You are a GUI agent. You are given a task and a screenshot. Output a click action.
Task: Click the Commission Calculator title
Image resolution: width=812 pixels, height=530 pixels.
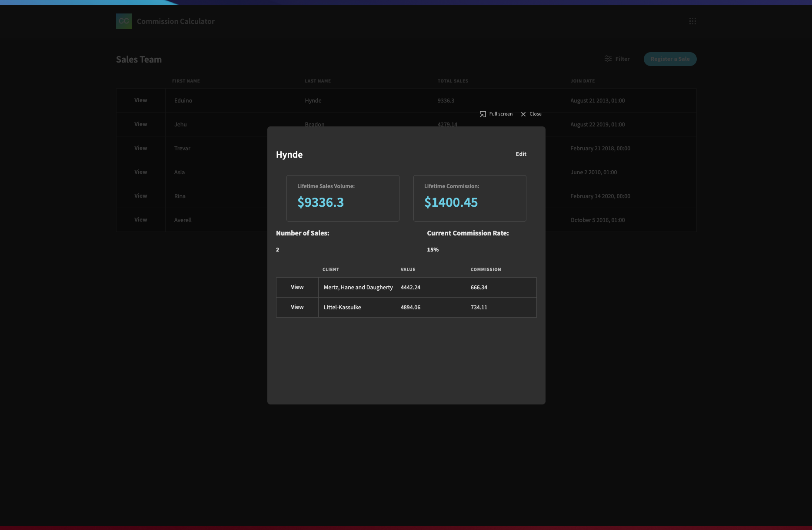click(176, 21)
